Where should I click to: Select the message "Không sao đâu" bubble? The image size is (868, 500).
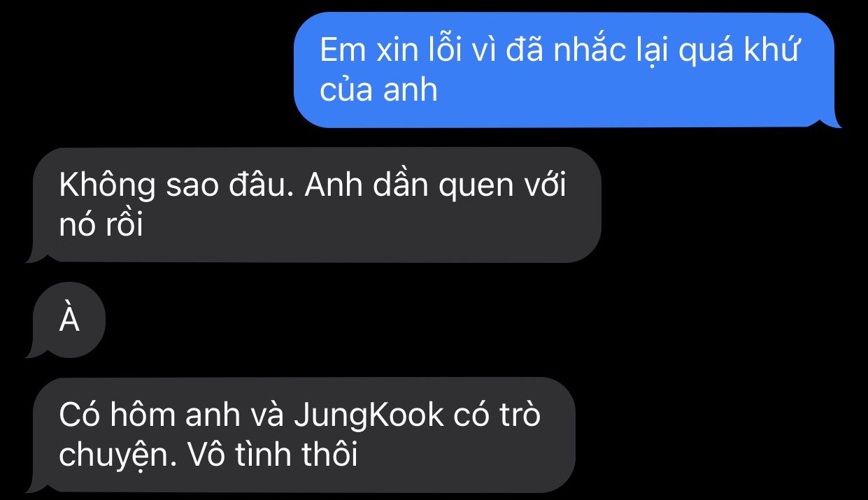pos(315,205)
